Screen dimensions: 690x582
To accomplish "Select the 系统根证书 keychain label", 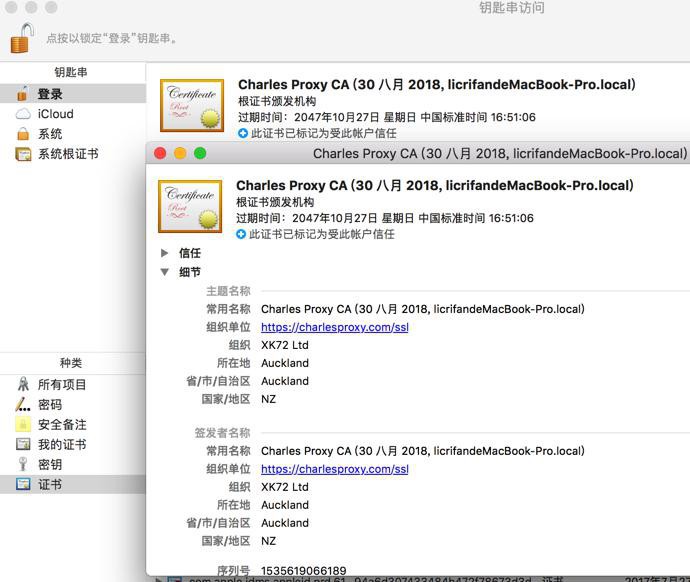I will click(x=68, y=154).
